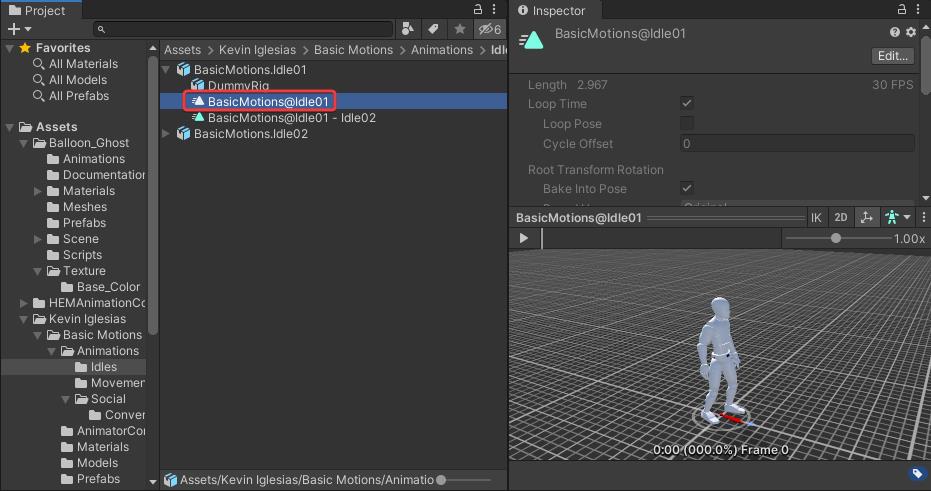The width and height of the screenshot is (931, 491).
Task: Click the Edit... button in Inspector
Action: click(892, 56)
